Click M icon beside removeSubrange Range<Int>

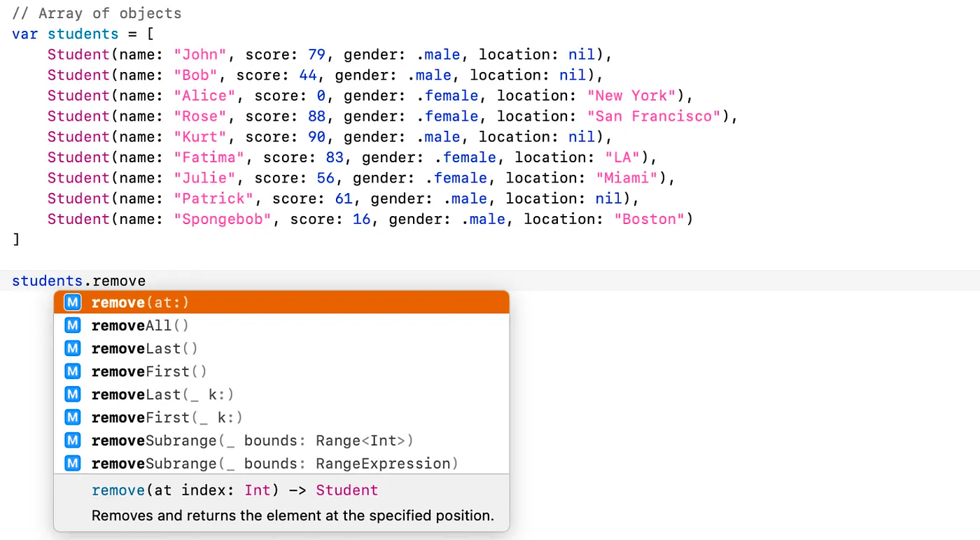[72, 441]
